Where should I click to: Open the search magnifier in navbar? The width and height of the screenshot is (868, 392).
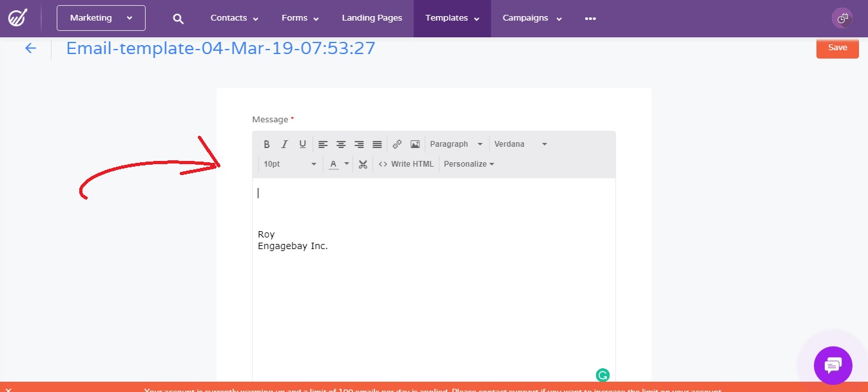(178, 19)
